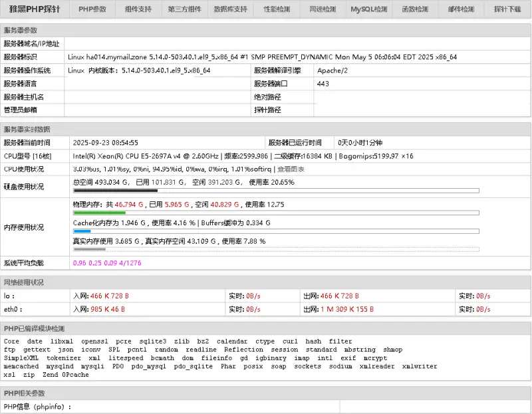Image resolution: width=532 pixels, height=414 pixels.
Task: Click the kernel version 内核版本 text
Action: coord(149,70)
